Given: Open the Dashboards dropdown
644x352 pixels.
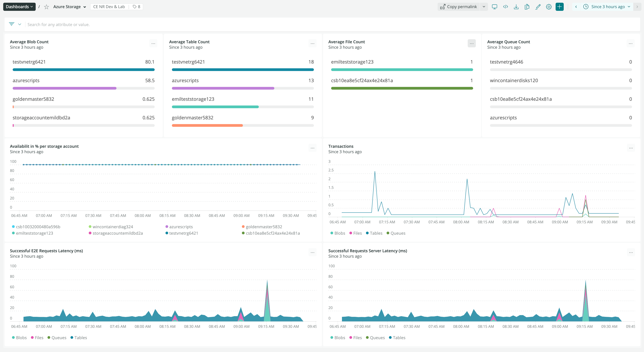Looking at the screenshot, I should 19,7.
